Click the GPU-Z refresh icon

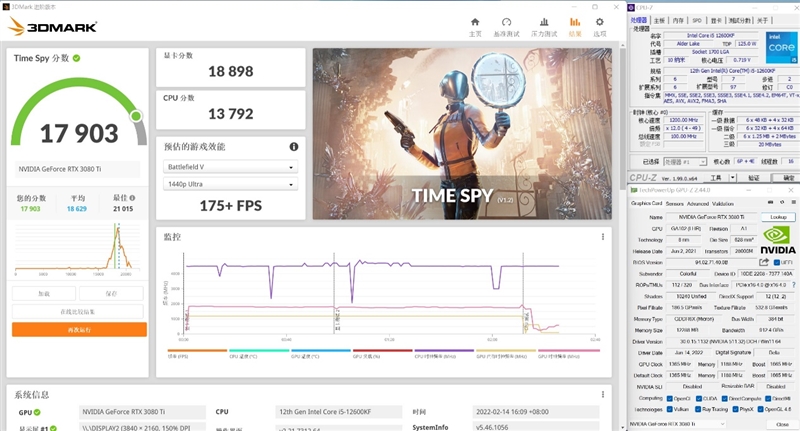tap(782, 202)
